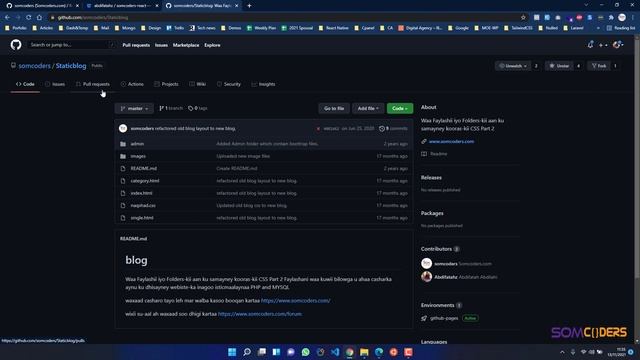Open the Staticblog repository name link
The width and height of the screenshot is (640, 360).
pos(71,66)
